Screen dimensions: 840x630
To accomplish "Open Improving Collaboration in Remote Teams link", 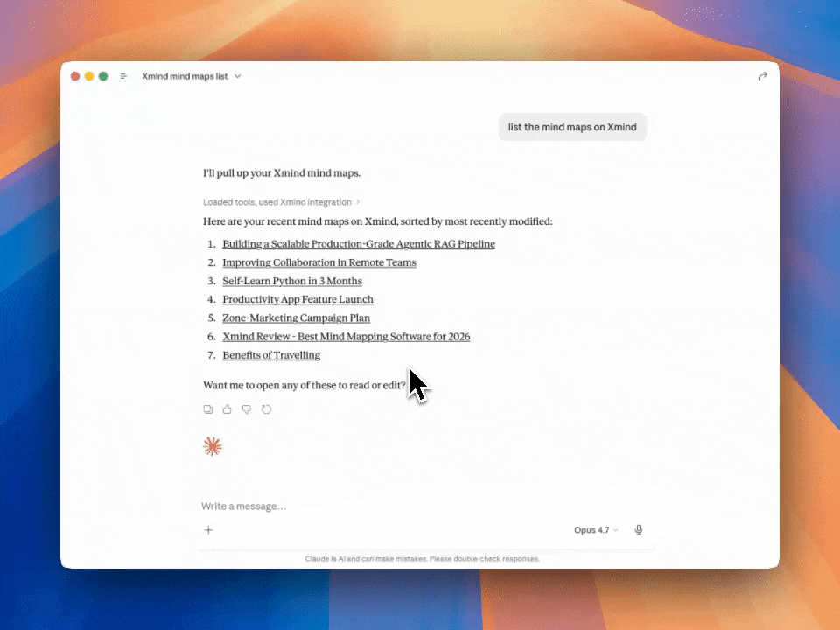I will coord(319,262).
